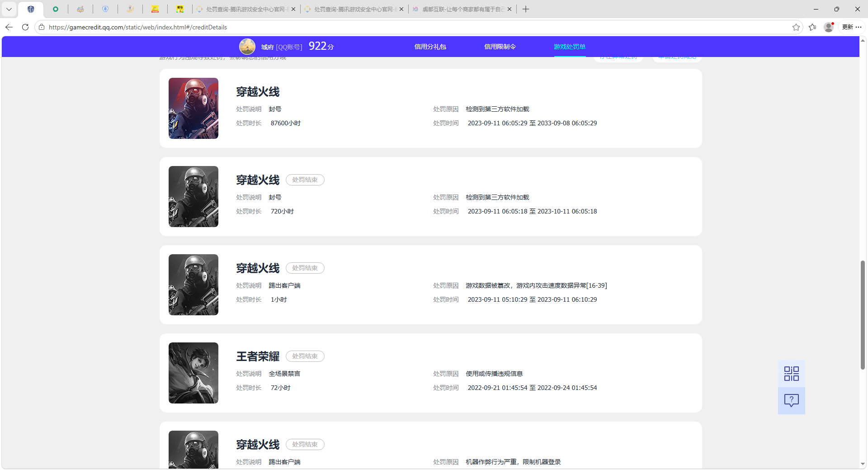
Task: View site information lock icon
Action: click(42, 27)
